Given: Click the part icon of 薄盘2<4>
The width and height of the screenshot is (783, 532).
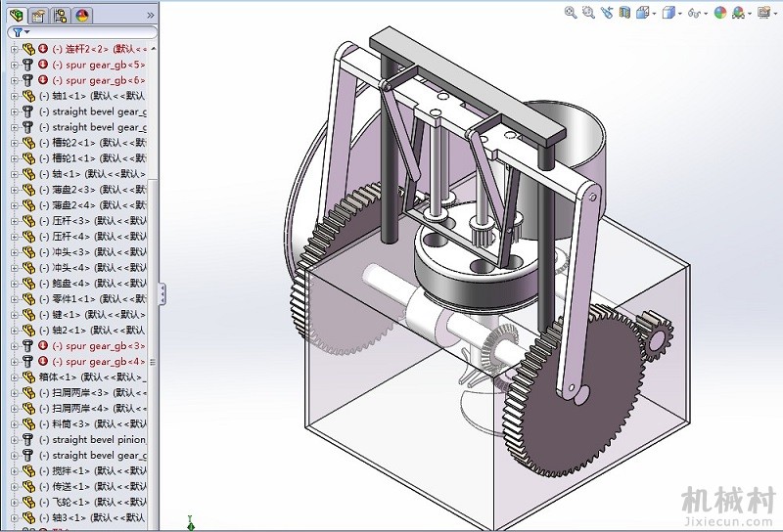Looking at the screenshot, I should (x=28, y=205).
